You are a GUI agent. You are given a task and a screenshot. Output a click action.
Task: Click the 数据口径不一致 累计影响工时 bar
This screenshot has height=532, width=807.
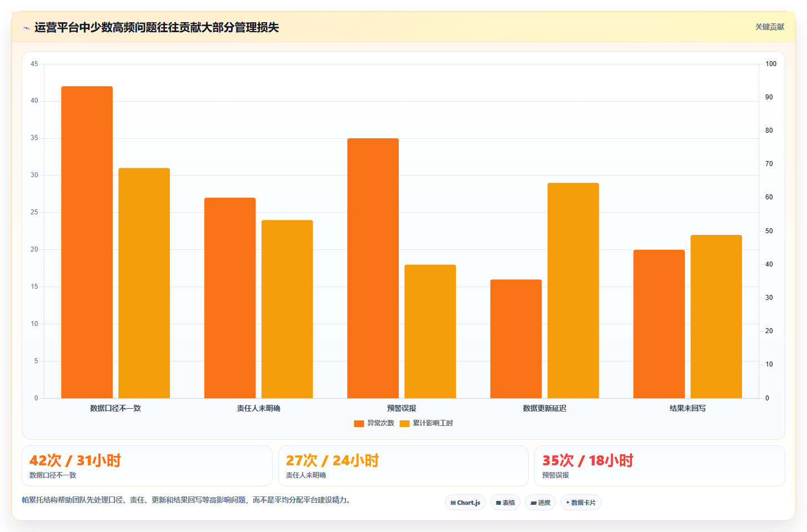(x=144, y=283)
